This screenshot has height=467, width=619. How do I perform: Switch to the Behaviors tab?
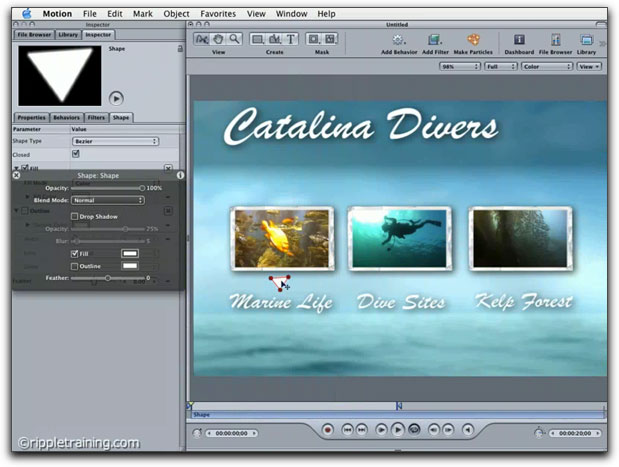[66, 117]
